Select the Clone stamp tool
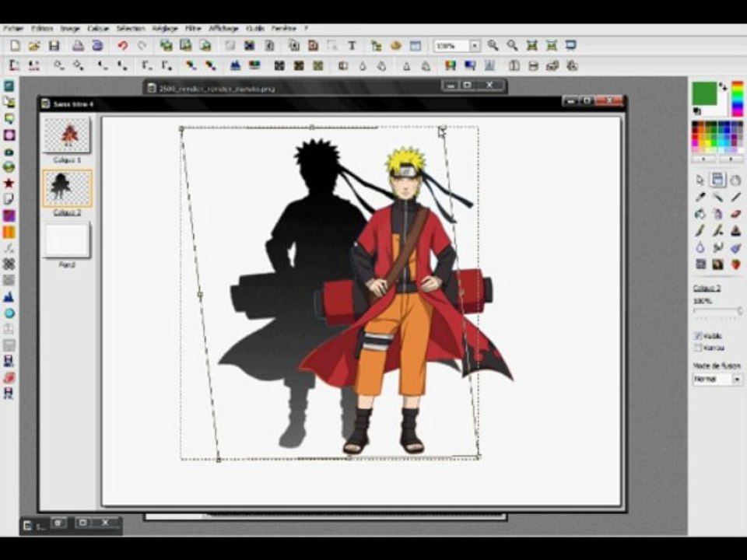This screenshot has width=747, height=560. (x=735, y=231)
